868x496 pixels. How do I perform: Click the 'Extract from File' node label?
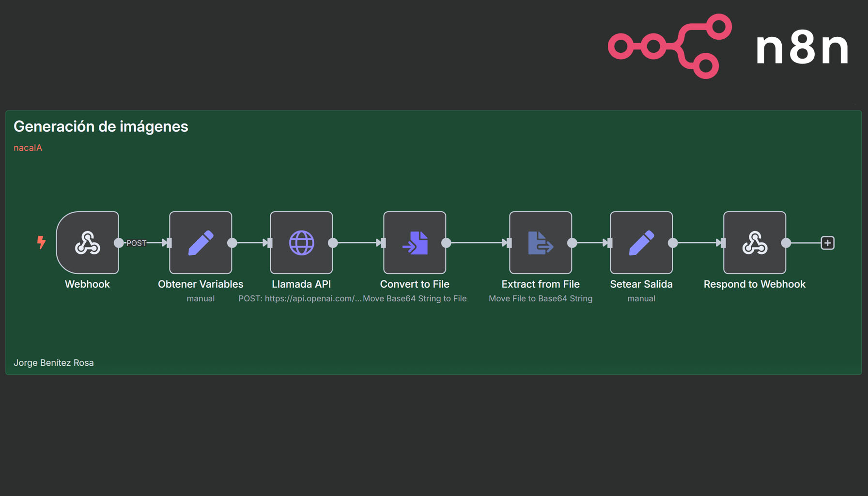[x=541, y=284]
